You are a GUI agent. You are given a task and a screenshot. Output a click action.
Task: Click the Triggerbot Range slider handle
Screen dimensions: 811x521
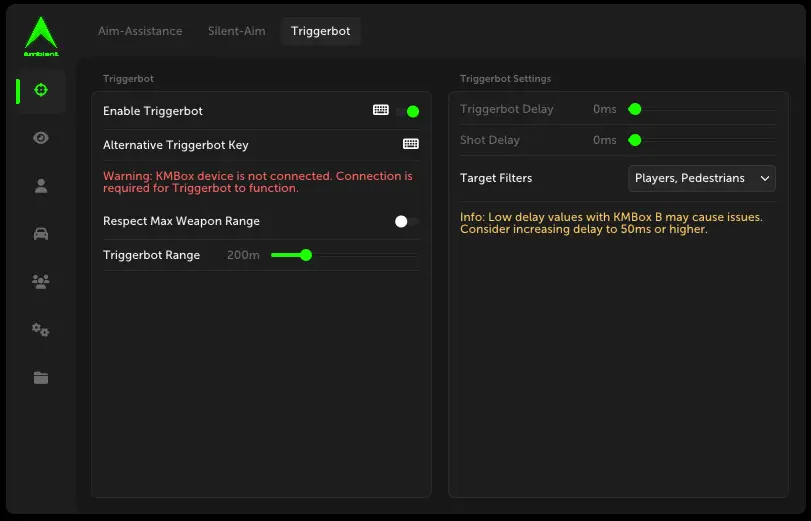click(x=306, y=255)
